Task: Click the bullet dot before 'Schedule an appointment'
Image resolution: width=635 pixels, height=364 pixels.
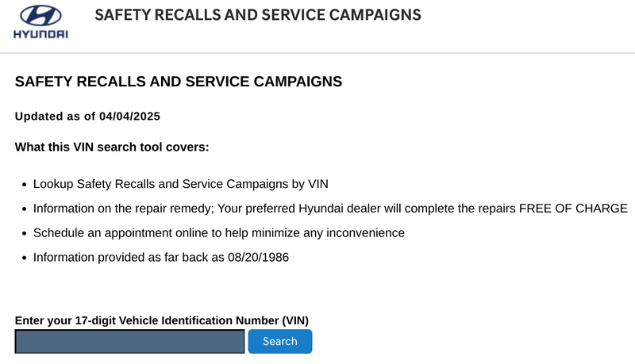Action: pyautogui.click(x=23, y=234)
